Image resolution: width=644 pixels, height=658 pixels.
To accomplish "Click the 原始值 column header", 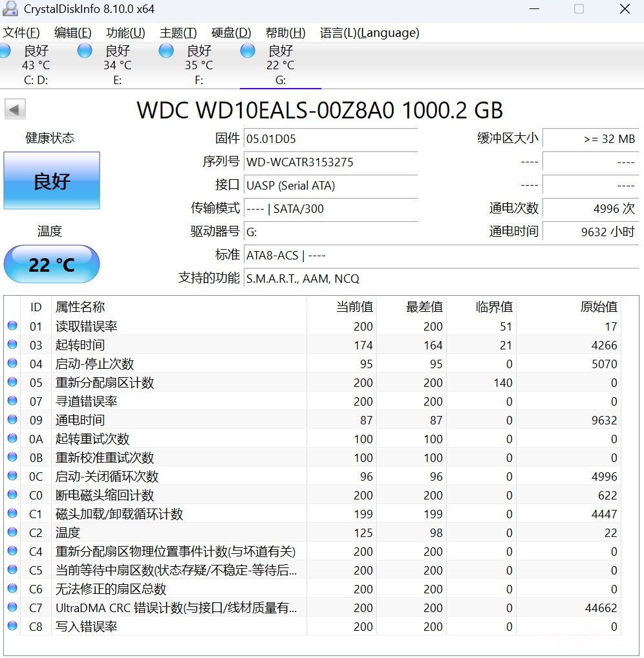I will [x=598, y=307].
